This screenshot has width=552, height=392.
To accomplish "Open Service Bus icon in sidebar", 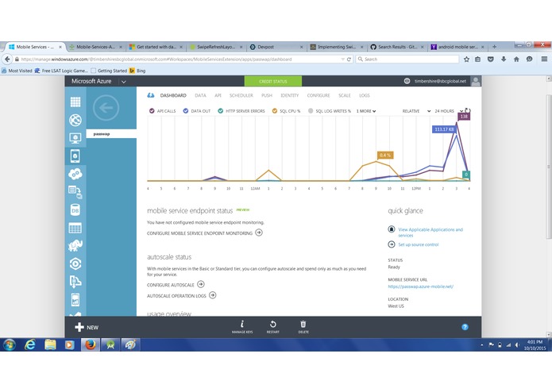I will coord(75,282).
